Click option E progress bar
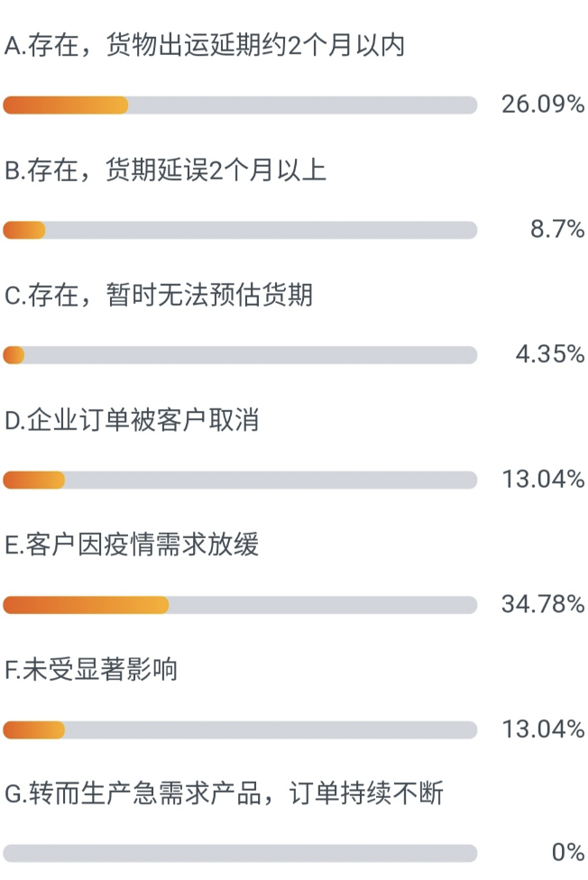This screenshot has width=588, height=880. click(x=240, y=605)
